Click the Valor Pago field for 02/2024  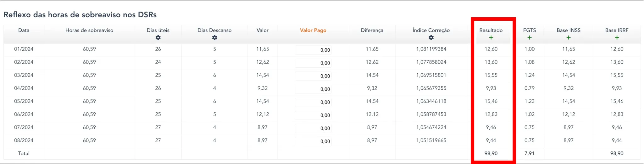313,63
